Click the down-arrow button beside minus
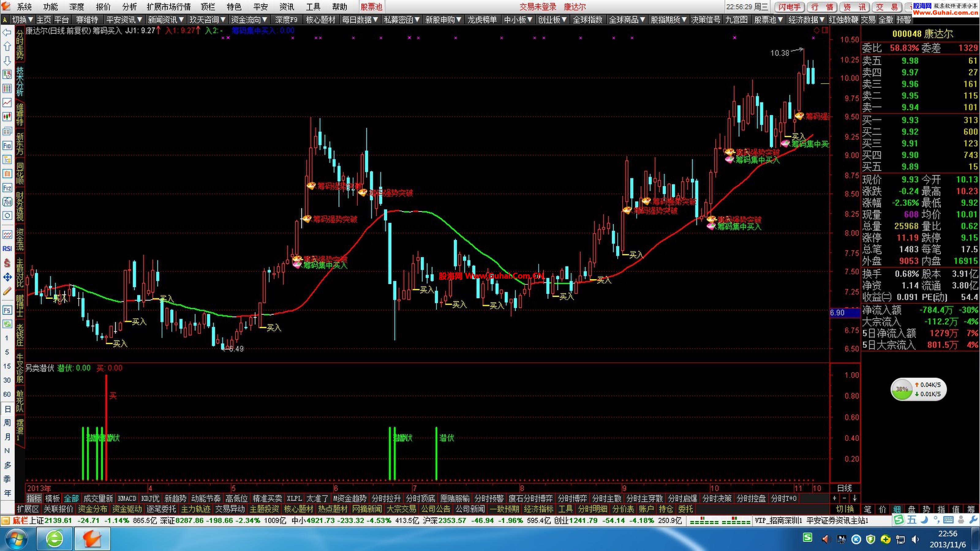The image size is (980, 551). pyautogui.click(x=854, y=498)
